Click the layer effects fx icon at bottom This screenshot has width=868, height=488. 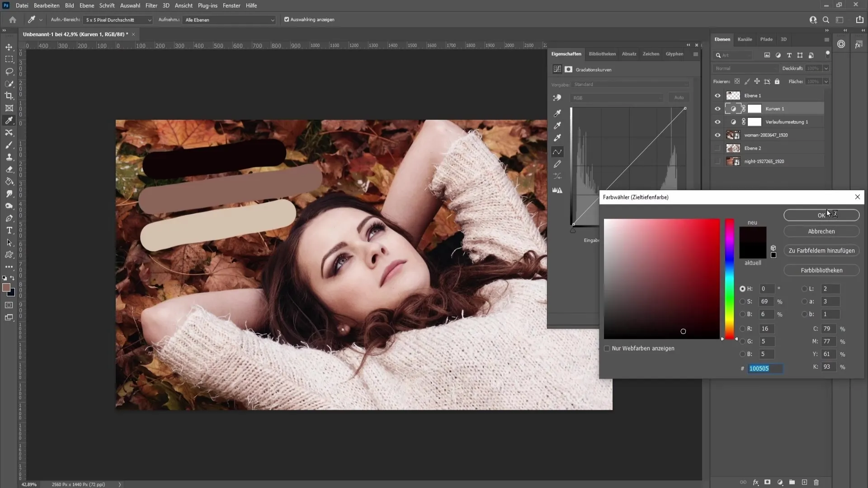pos(755,482)
